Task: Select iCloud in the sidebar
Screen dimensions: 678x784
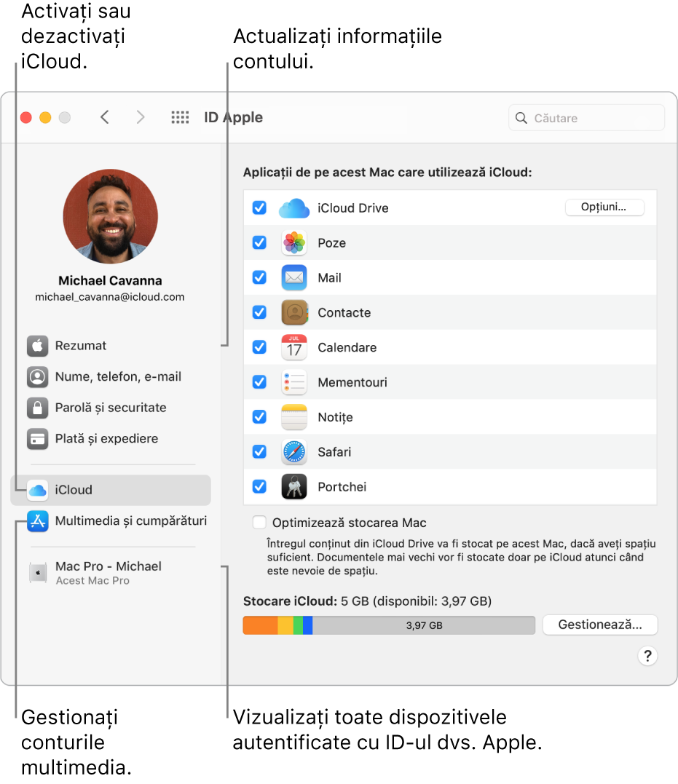Action: [111, 490]
